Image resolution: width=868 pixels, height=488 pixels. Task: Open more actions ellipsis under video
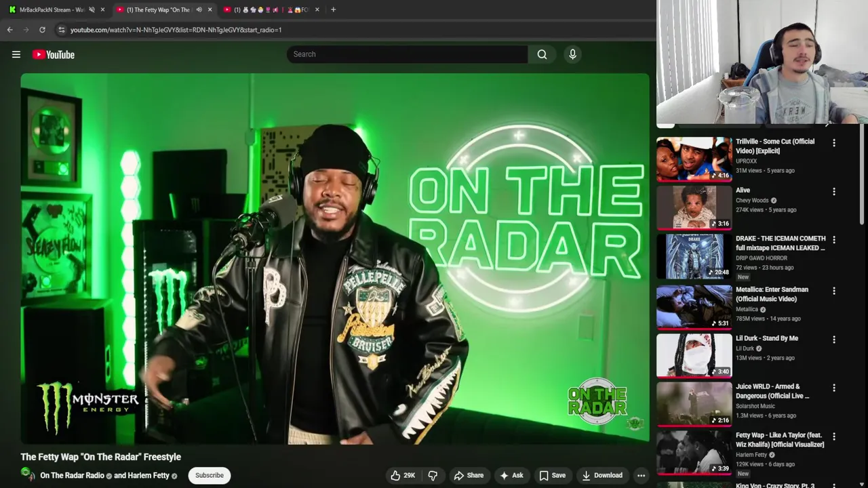click(641, 475)
